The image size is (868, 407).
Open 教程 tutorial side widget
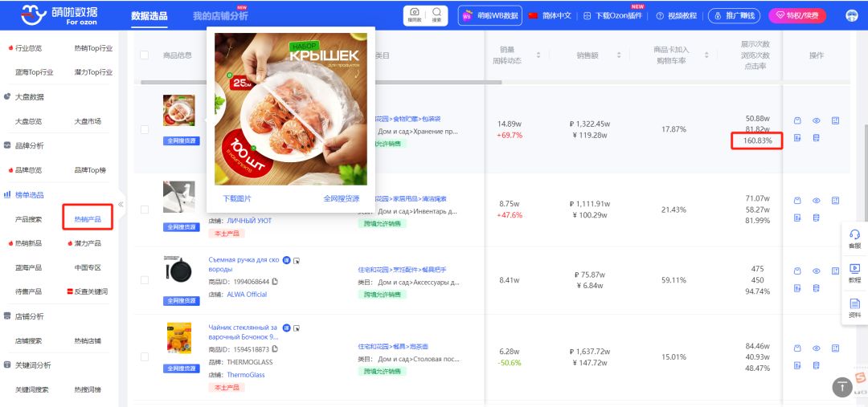tap(854, 273)
